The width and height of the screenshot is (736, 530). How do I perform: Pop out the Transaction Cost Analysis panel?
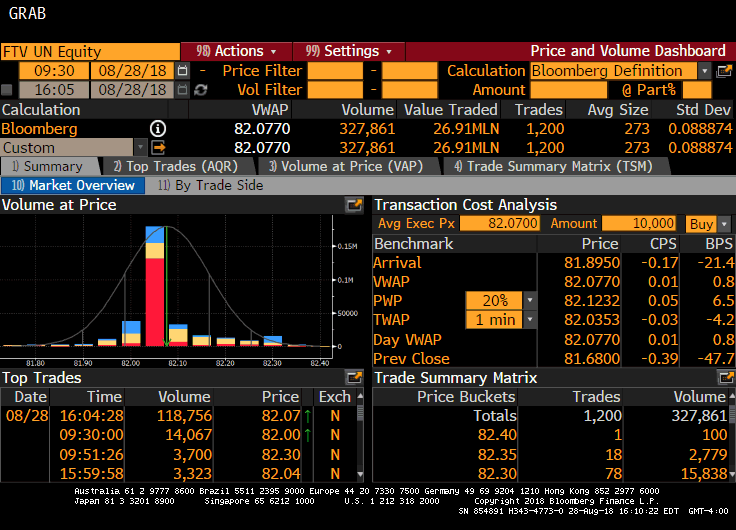725,205
